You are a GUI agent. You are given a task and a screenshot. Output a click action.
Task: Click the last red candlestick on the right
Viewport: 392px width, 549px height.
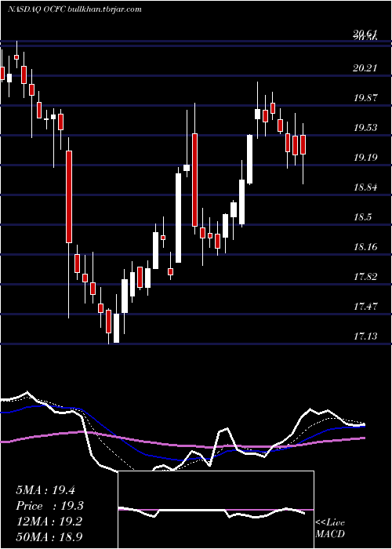point(303,144)
